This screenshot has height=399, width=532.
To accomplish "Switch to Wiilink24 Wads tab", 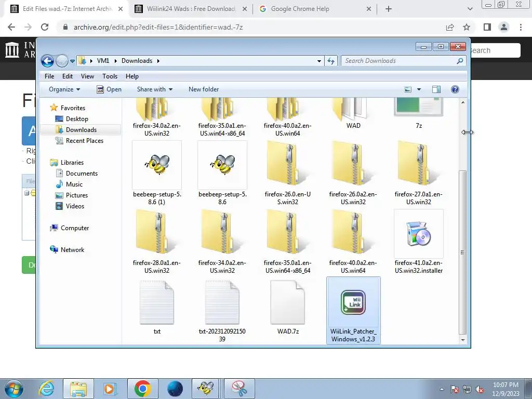I will tap(191, 9).
